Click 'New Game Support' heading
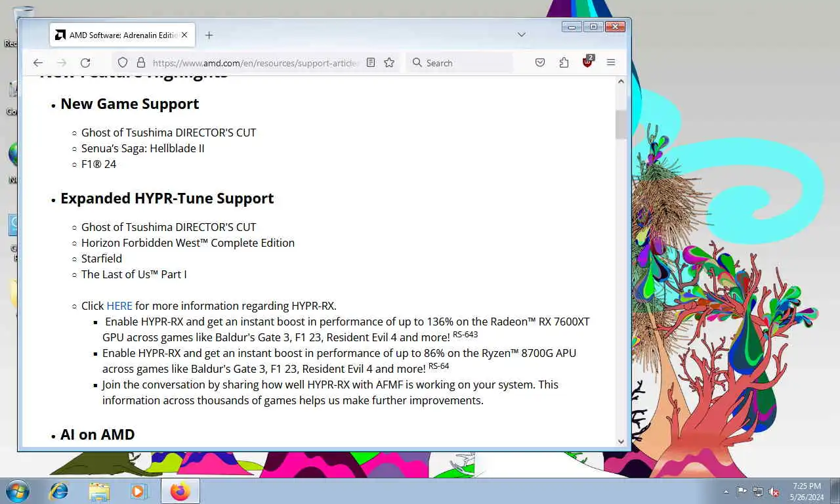Screen dimensions: 840x504 point(130,104)
